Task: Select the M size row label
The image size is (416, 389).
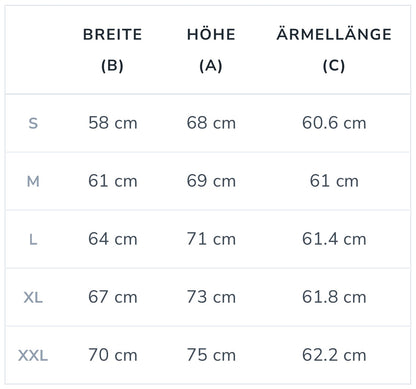Action: tap(33, 182)
